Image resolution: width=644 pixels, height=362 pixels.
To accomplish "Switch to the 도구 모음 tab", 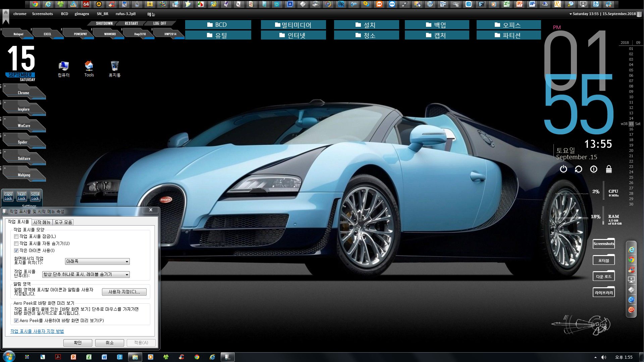I will pyautogui.click(x=63, y=222).
